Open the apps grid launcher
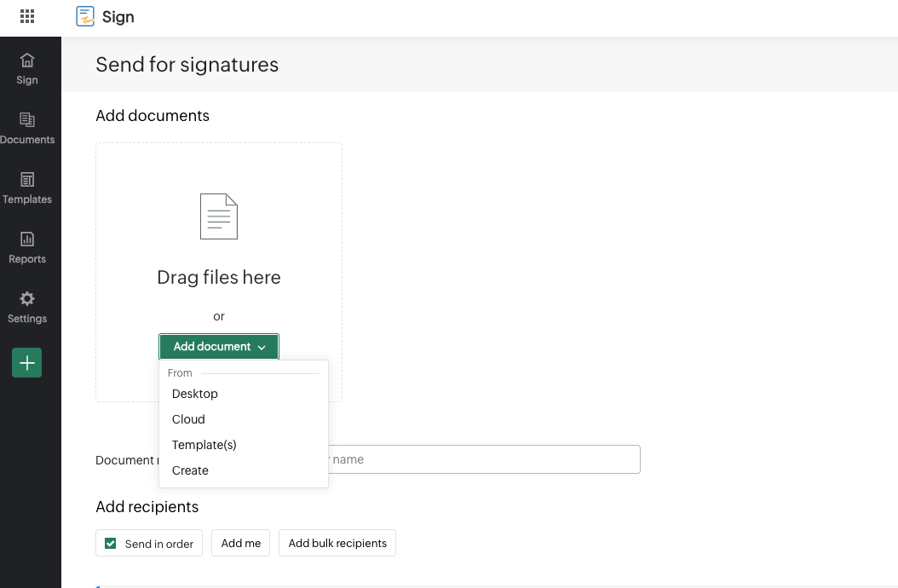 [27, 16]
